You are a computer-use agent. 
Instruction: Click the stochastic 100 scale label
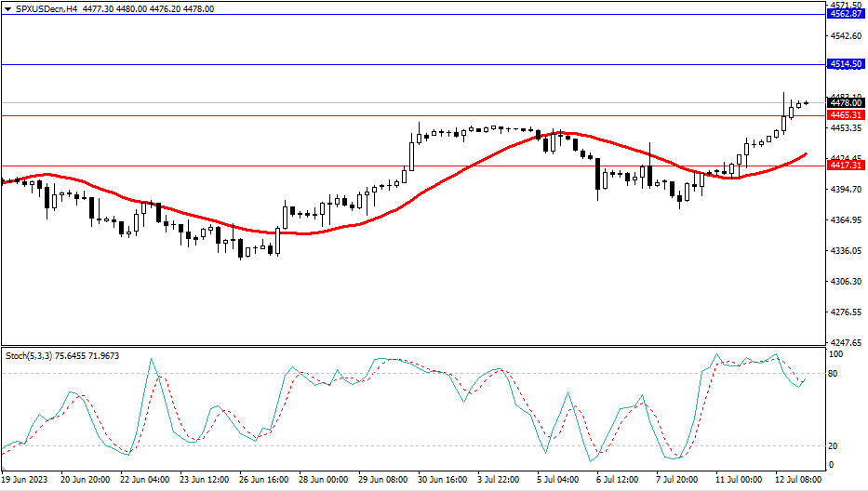click(836, 355)
